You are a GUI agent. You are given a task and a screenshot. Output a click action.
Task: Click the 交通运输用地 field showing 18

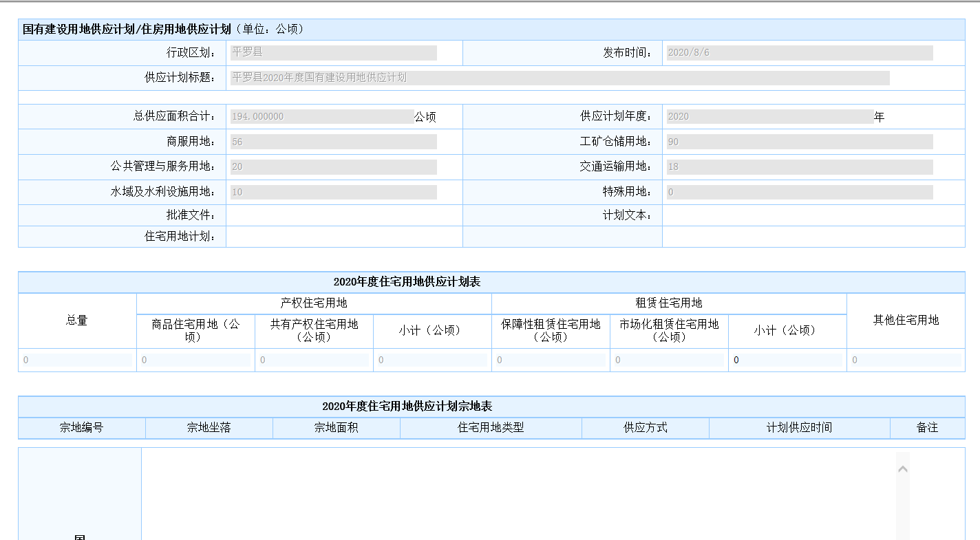pos(799,167)
